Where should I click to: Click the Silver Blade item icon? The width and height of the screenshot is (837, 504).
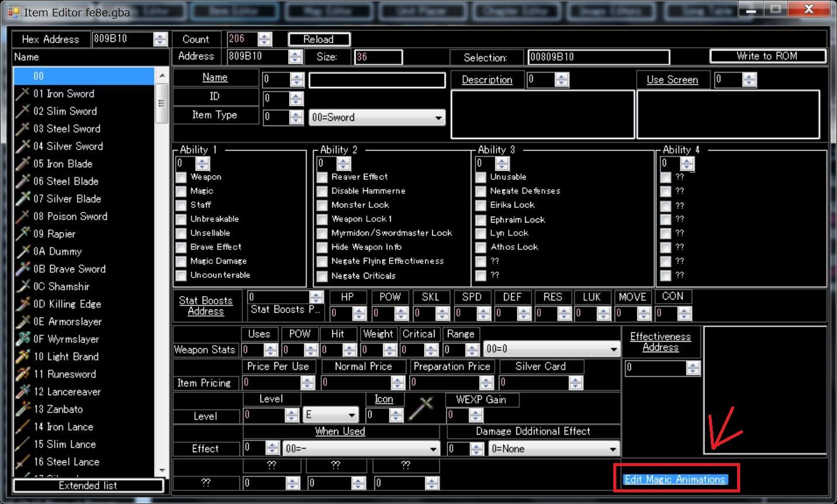point(23,199)
